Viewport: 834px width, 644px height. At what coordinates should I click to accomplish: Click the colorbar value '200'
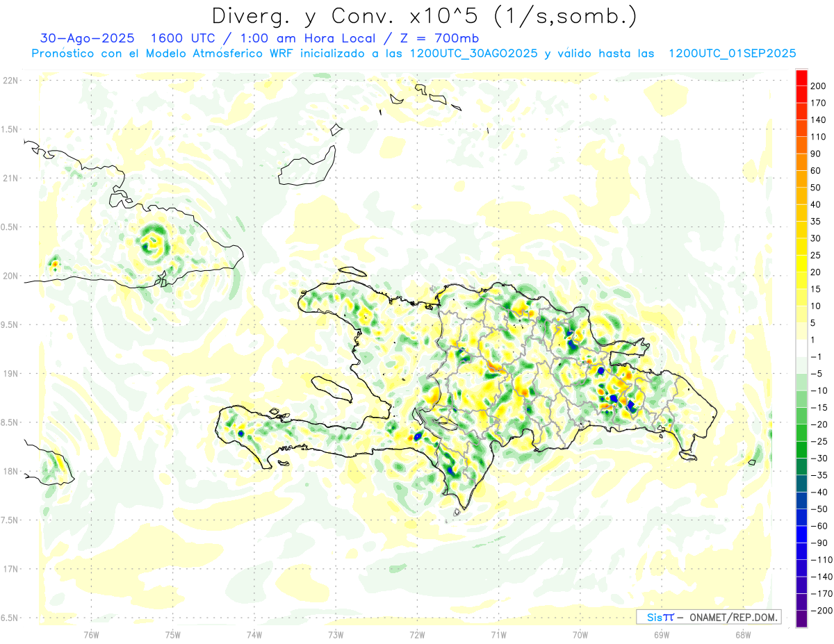[819, 86]
